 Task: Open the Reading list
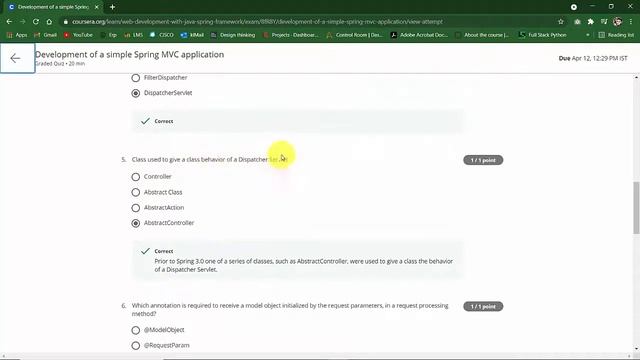[616, 35]
